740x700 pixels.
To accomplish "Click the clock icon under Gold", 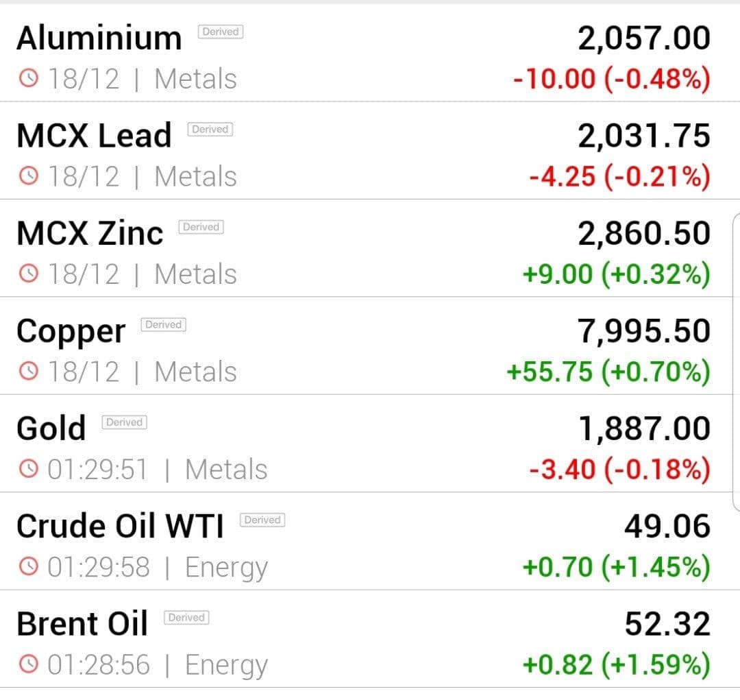I will coord(28,469).
